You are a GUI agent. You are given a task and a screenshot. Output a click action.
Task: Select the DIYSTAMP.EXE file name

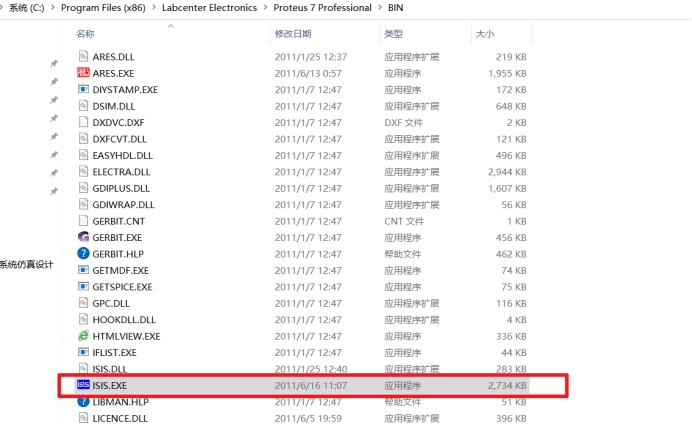tap(125, 90)
